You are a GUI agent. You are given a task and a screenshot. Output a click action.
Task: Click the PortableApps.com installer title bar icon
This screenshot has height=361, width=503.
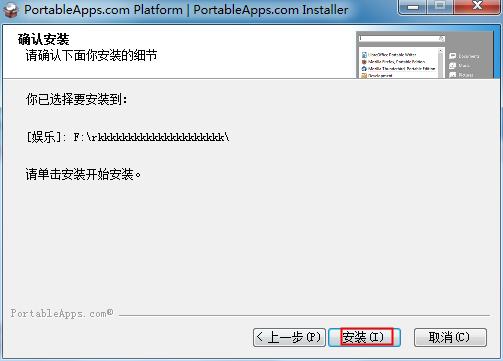point(11,10)
